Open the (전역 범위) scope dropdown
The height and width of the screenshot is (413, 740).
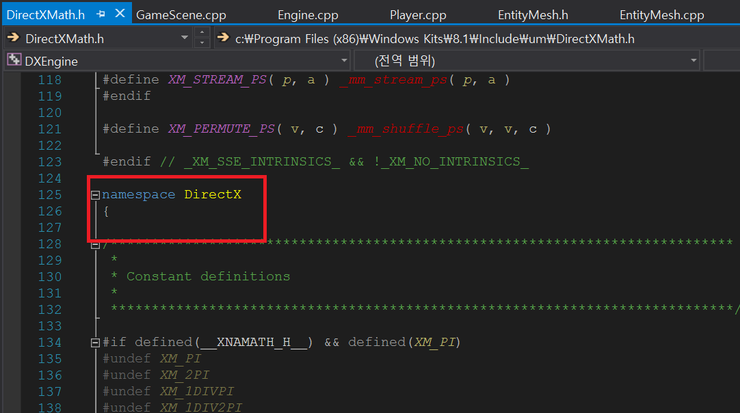(693, 60)
